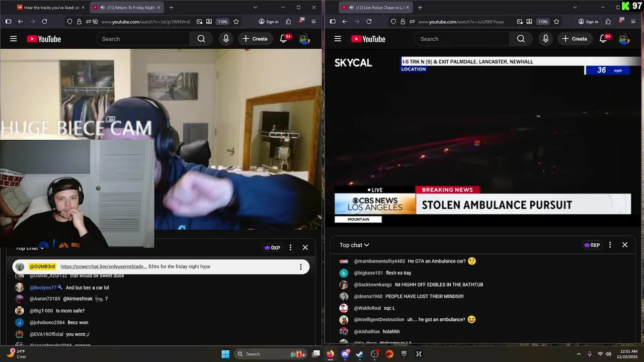Image resolution: width=644 pixels, height=362 pixels.
Task: Select the 'Return To Friday Night' tab
Action: pos(126,8)
